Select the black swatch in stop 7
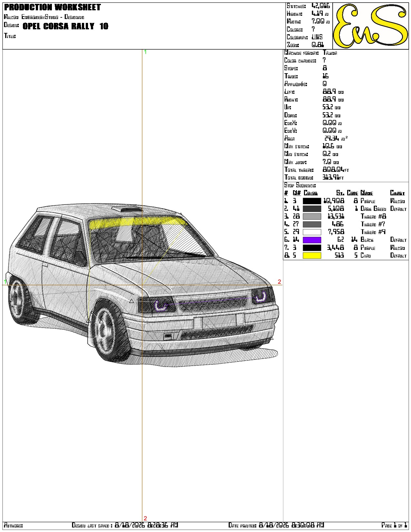Image resolution: width=411 pixels, height=532 pixels. click(312, 248)
